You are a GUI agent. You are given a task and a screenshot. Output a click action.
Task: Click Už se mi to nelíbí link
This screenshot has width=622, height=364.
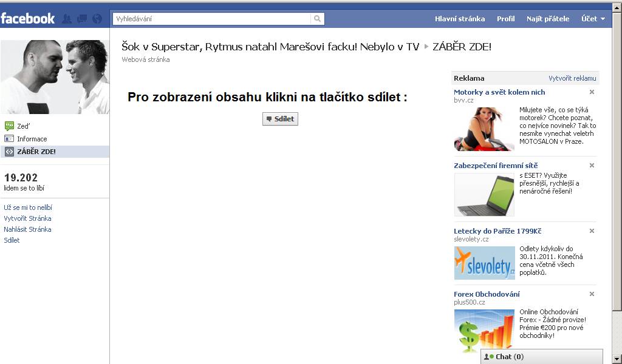tap(28, 207)
